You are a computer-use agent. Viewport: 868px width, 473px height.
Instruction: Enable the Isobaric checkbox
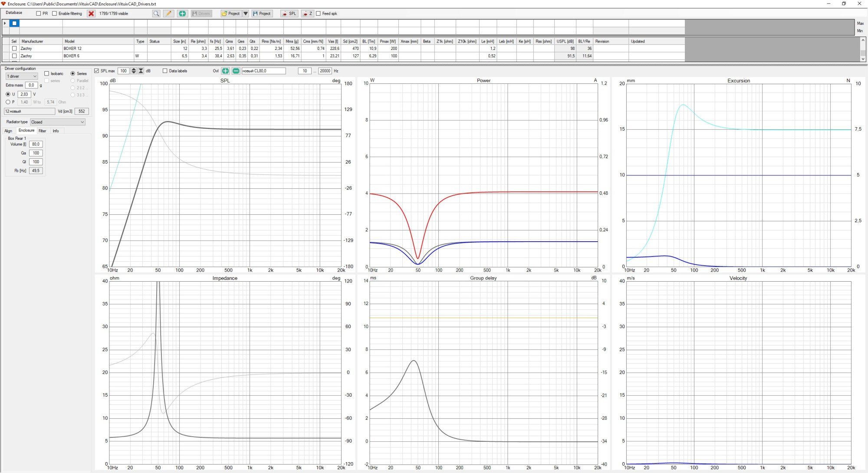tap(47, 74)
